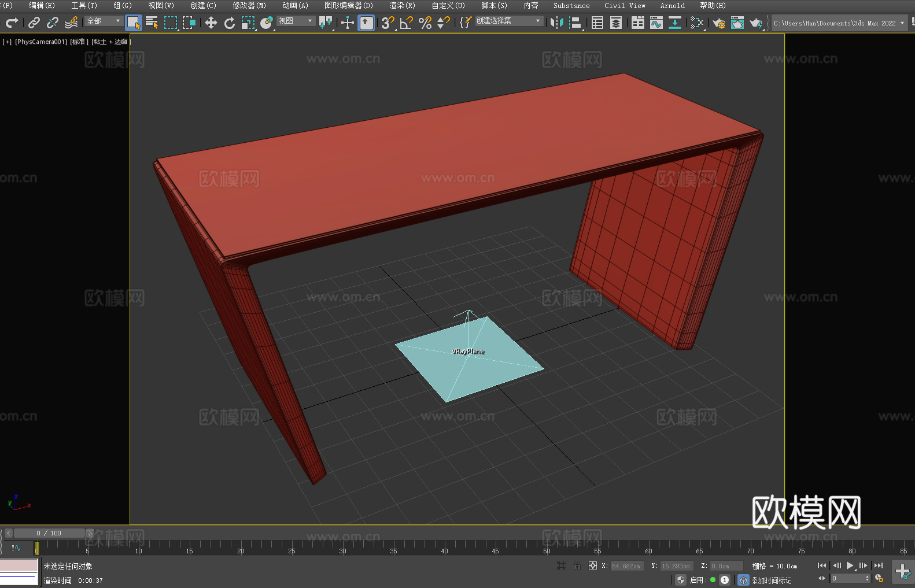Click the Mirror tool icon

(557, 23)
